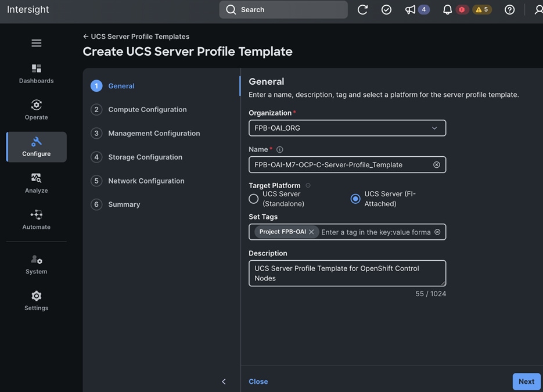
Task: Clear all tags with the circled X icon
Action: pos(437,232)
